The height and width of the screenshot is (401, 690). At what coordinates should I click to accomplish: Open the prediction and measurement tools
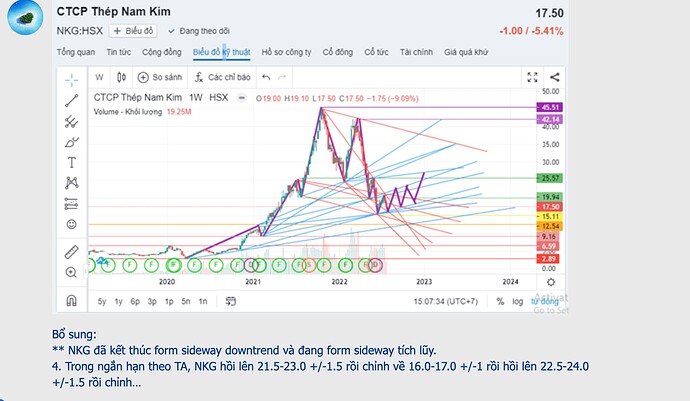point(71,204)
